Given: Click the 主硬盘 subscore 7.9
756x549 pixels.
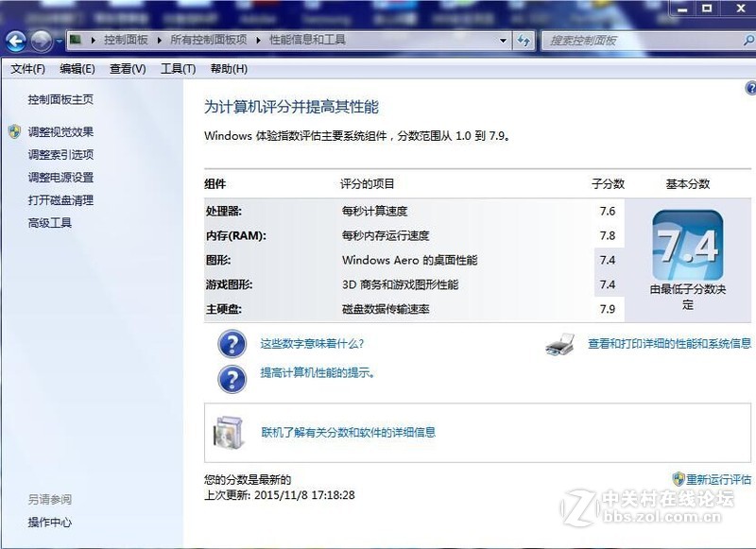Looking at the screenshot, I should pos(608,309).
